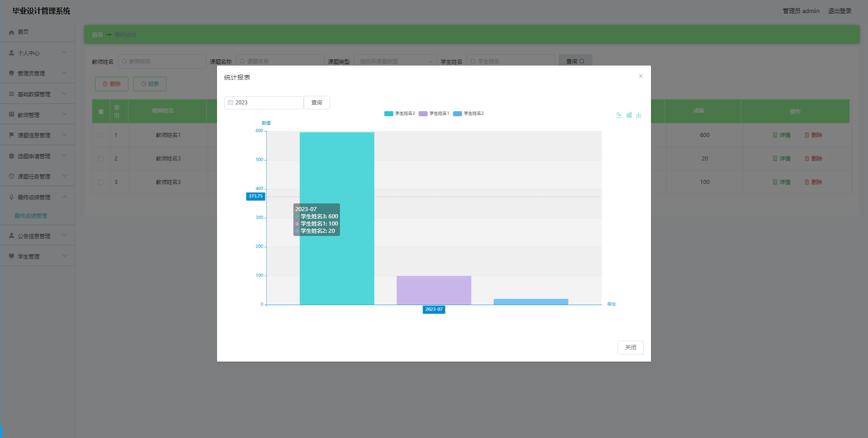
Task: Toggle 学生姓名2 legend series
Action: [468, 113]
